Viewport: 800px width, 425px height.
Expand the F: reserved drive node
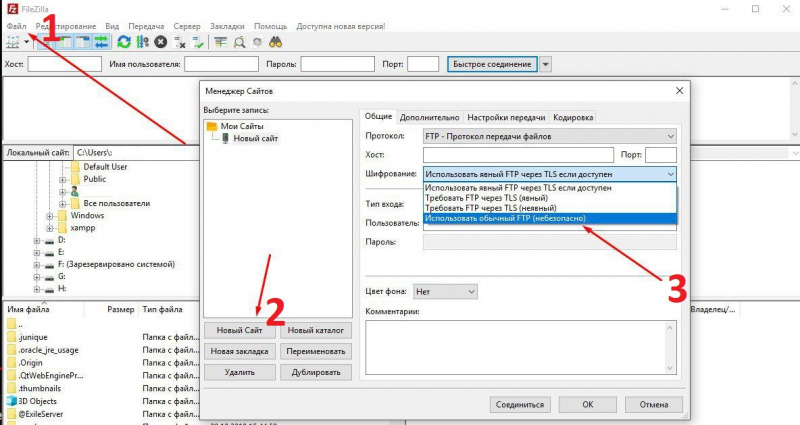pos(37,265)
